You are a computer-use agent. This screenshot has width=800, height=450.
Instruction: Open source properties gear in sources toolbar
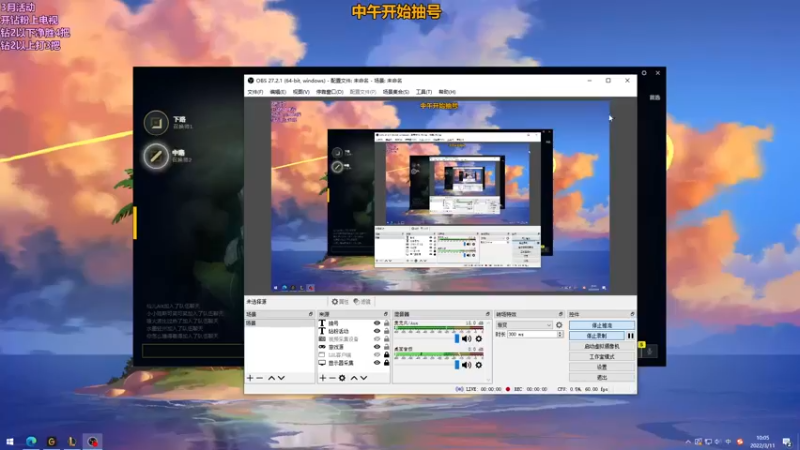coord(342,378)
